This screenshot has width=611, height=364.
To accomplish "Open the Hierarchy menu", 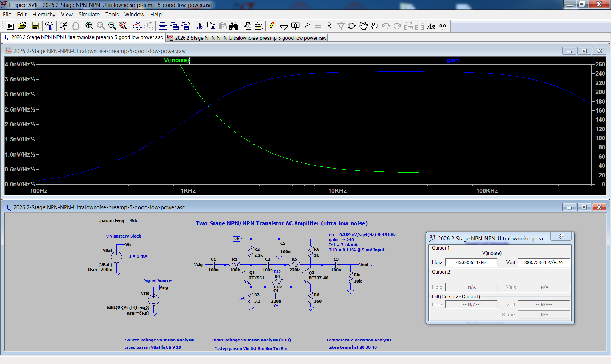I will coord(44,15).
